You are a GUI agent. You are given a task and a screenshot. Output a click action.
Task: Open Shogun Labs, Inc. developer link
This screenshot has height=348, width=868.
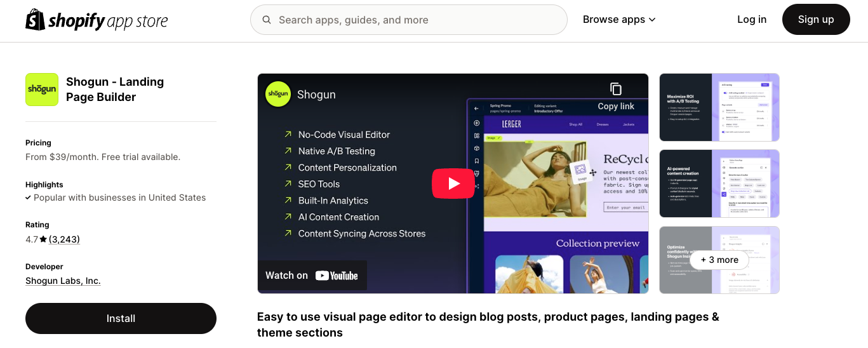pos(63,281)
